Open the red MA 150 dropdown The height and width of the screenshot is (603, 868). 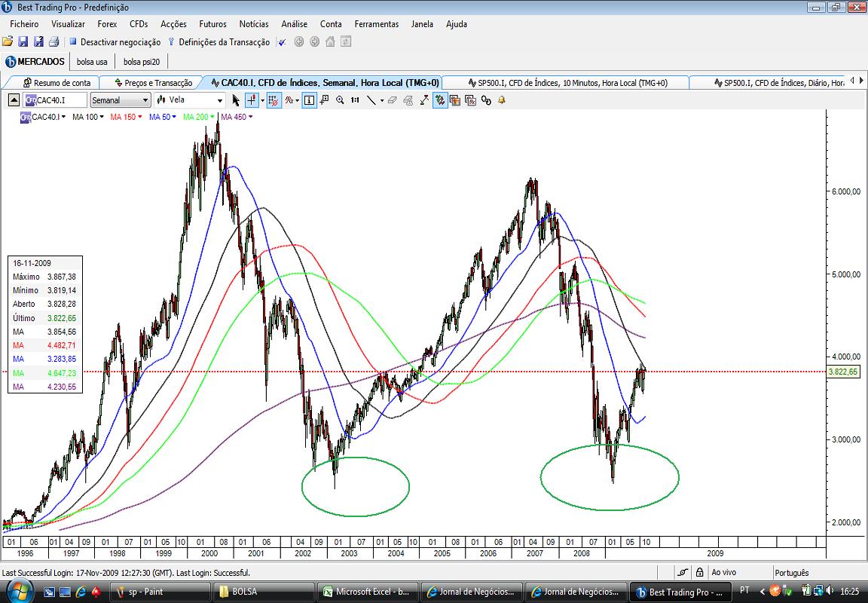click(139, 117)
